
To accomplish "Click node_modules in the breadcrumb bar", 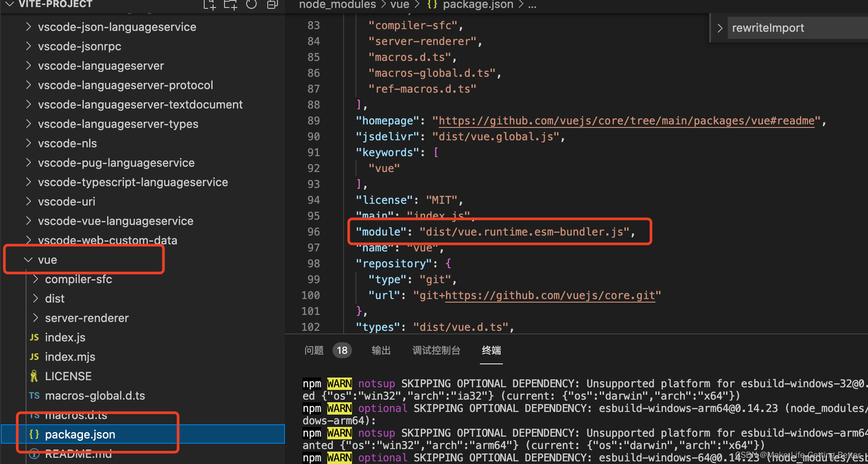I will tap(337, 5).
